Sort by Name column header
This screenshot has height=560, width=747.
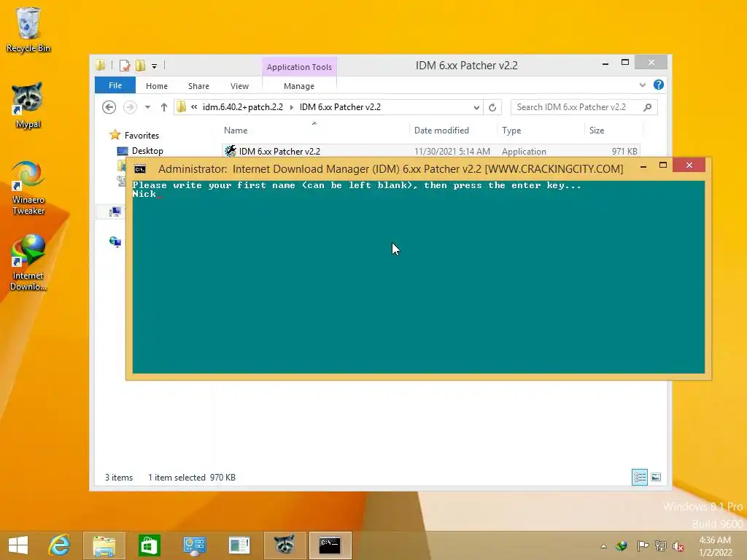click(236, 131)
